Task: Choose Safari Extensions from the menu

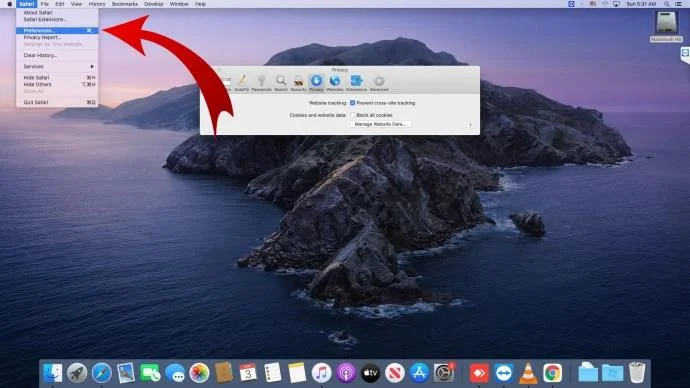Action: 57,19
